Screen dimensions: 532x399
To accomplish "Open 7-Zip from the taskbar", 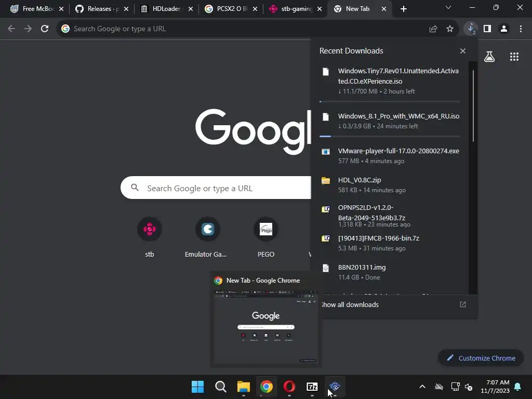I will point(312,387).
